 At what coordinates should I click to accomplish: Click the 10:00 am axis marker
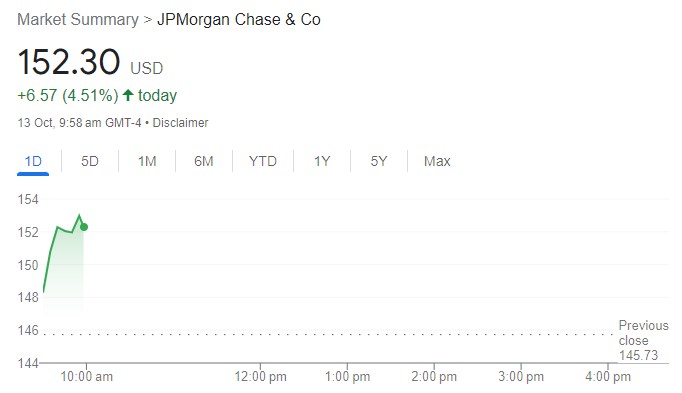coord(86,376)
